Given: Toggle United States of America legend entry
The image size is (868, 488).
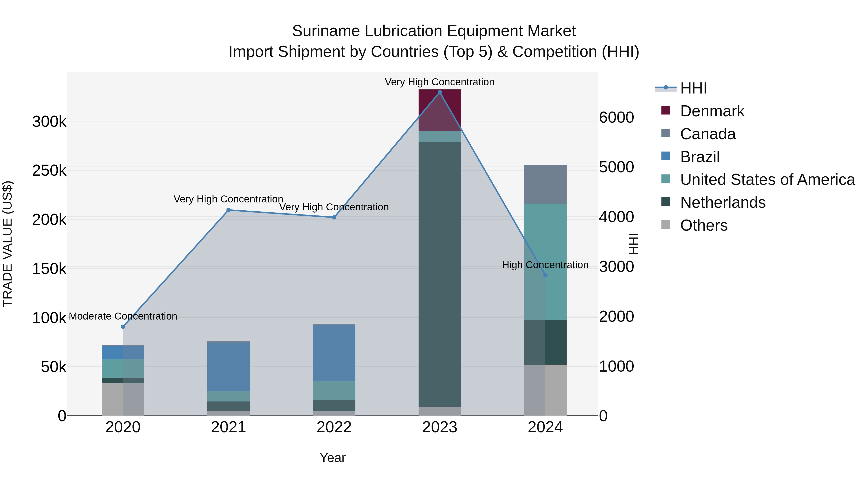Looking at the screenshot, I should pyautogui.click(x=758, y=180).
